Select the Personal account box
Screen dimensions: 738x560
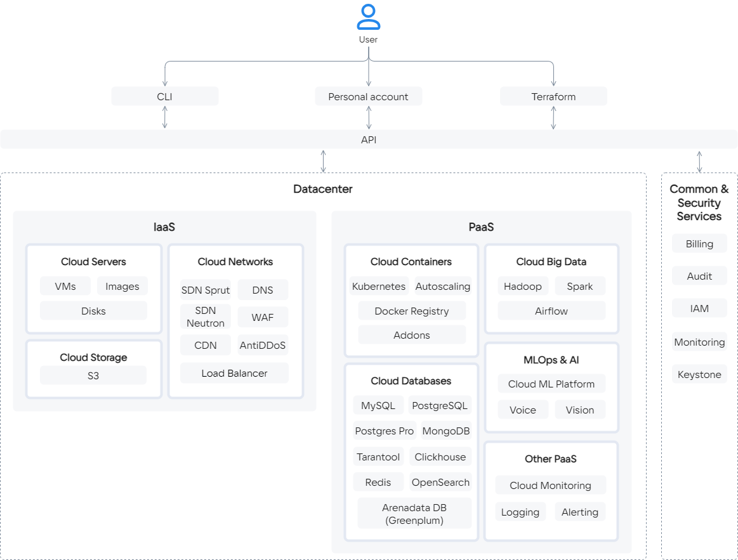(369, 96)
